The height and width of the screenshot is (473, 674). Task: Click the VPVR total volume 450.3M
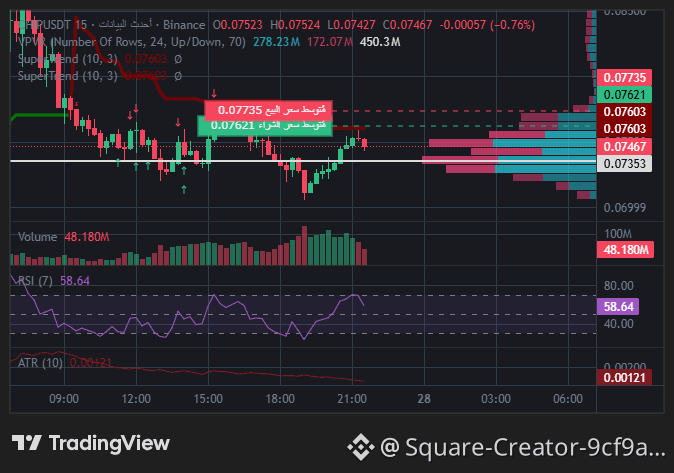click(x=380, y=42)
